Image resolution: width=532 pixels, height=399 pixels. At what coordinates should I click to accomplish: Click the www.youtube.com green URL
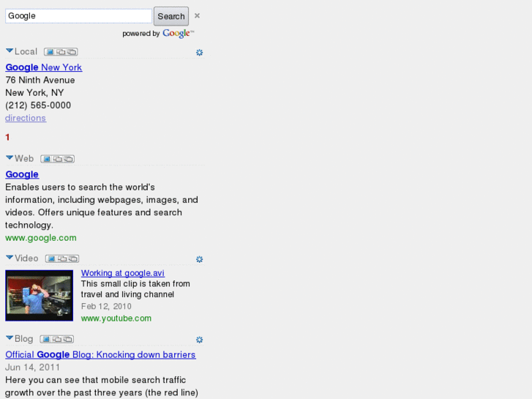pos(116,318)
